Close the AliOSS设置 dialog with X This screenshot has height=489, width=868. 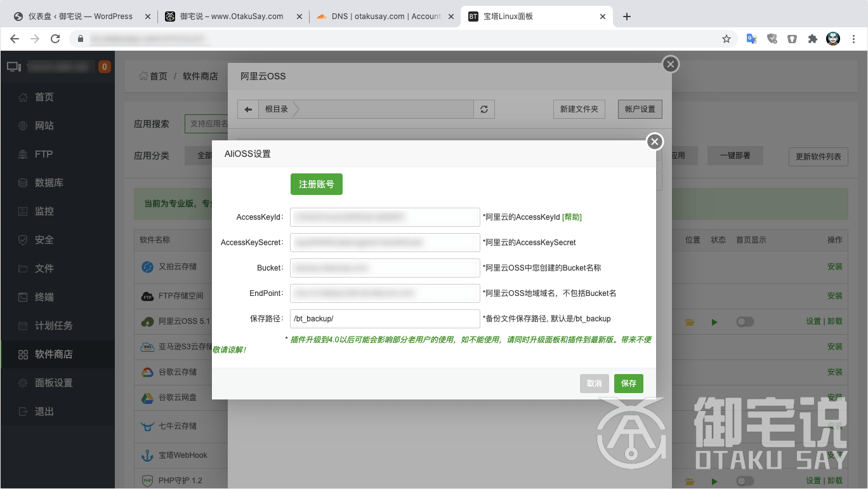click(x=655, y=142)
